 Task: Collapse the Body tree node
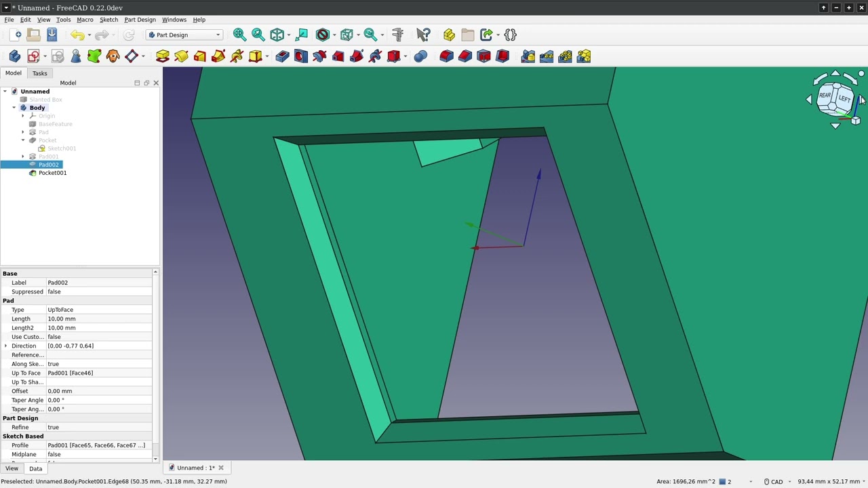click(14, 108)
